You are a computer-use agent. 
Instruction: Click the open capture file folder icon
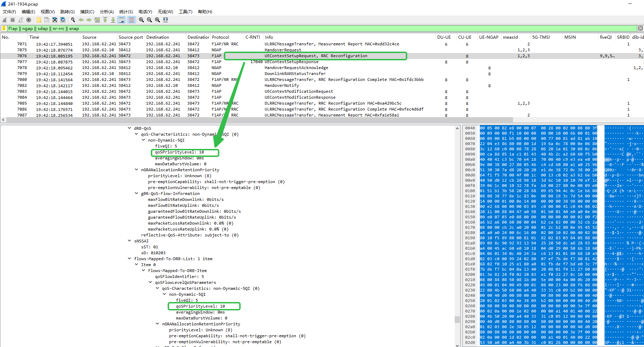[x=39, y=20]
